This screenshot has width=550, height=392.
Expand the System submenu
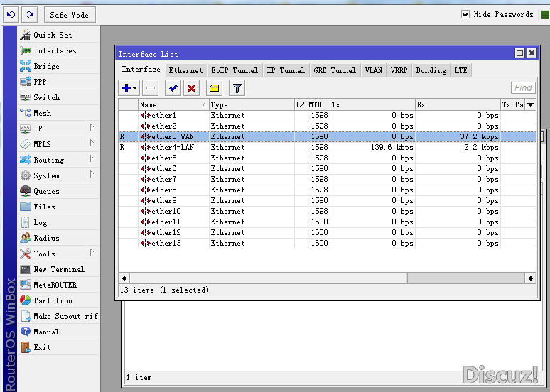58,175
